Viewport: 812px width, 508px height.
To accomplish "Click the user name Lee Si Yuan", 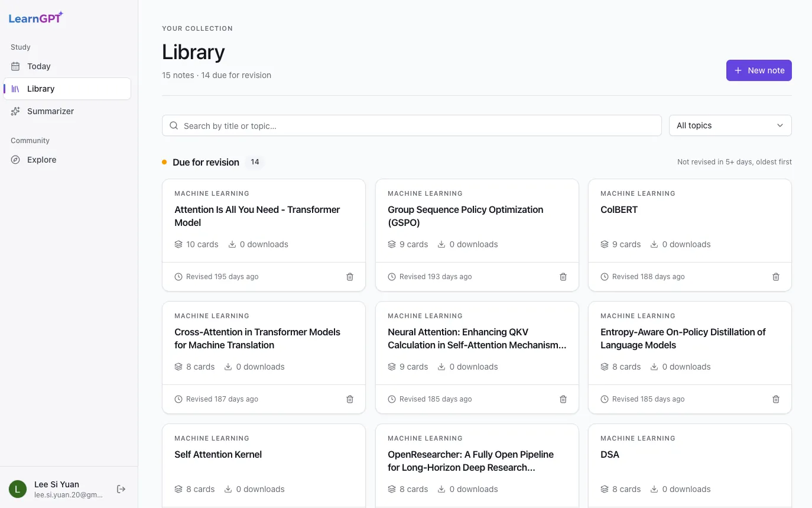I will point(57,484).
